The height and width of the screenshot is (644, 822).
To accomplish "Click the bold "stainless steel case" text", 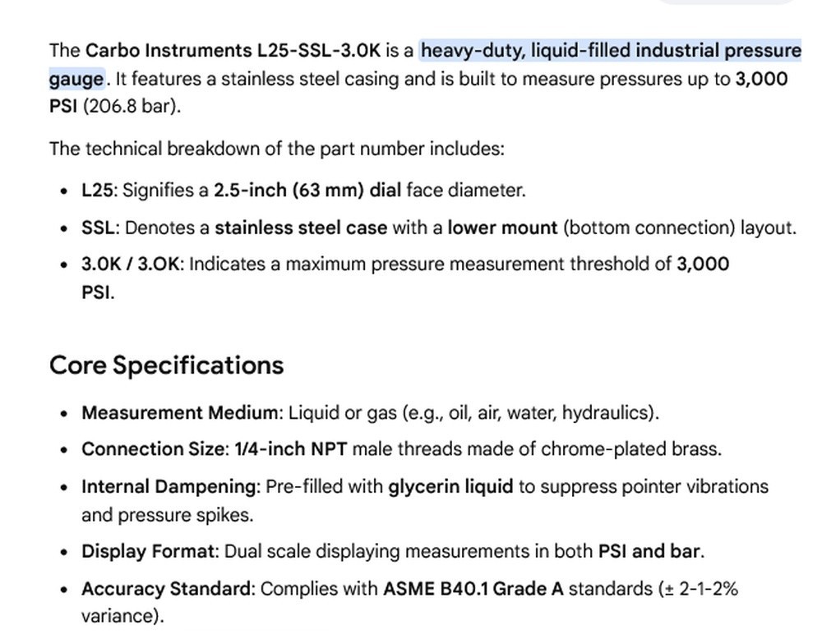I will 301,228.
